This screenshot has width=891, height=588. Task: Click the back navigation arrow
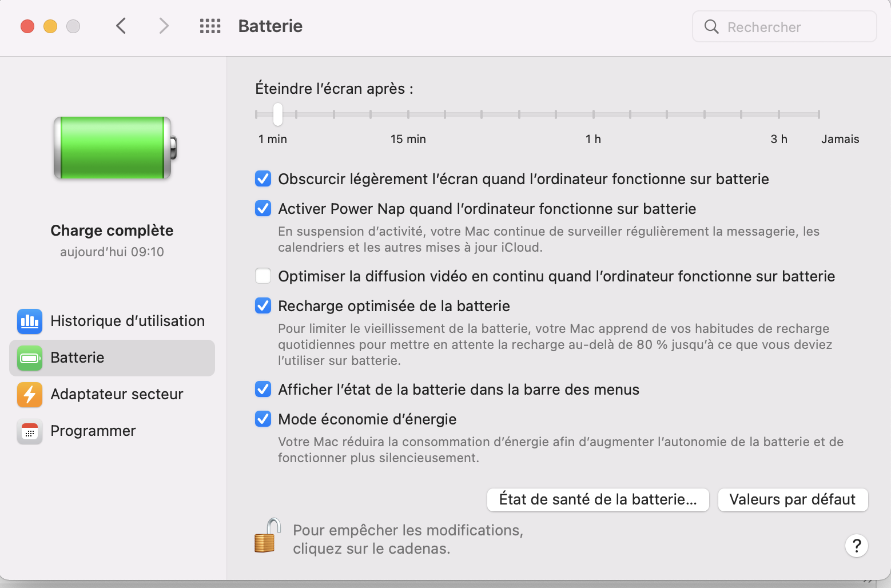[121, 26]
